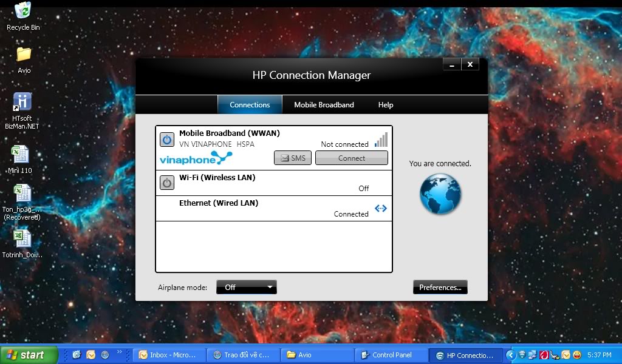Image resolution: width=622 pixels, height=364 pixels.
Task: Open the Help tab
Action: tap(386, 104)
